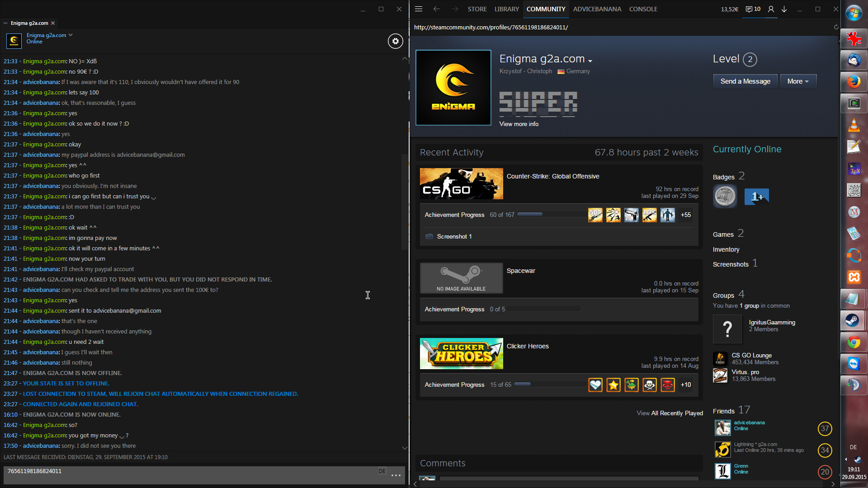Expand profile name history dropdown arrow
The height and width of the screenshot is (488, 868).
(x=590, y=61)
